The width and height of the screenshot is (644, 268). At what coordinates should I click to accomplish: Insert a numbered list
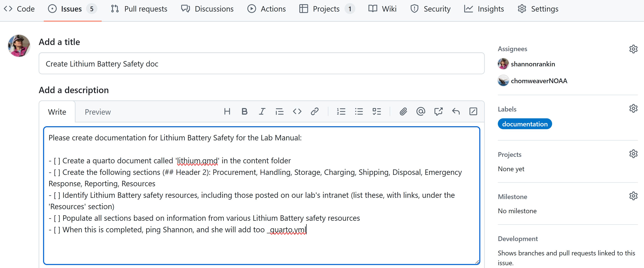[x=341, y=112]
